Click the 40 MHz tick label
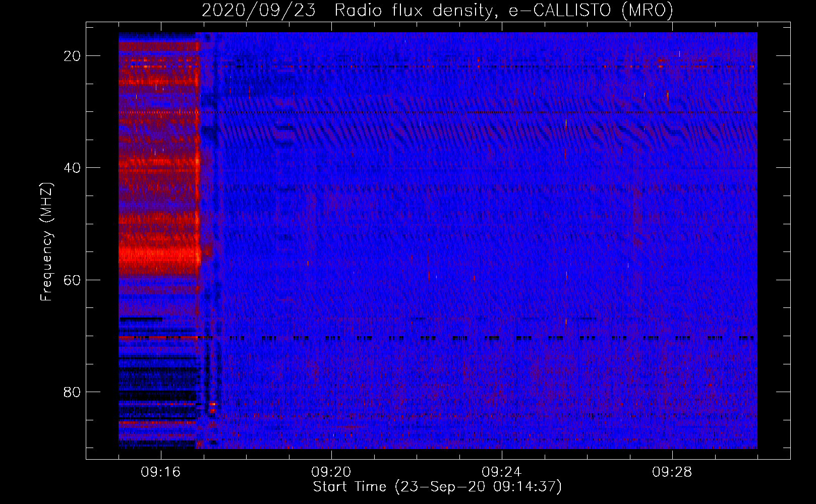Viewport: 816px width, 504px height. pos(72,168)
